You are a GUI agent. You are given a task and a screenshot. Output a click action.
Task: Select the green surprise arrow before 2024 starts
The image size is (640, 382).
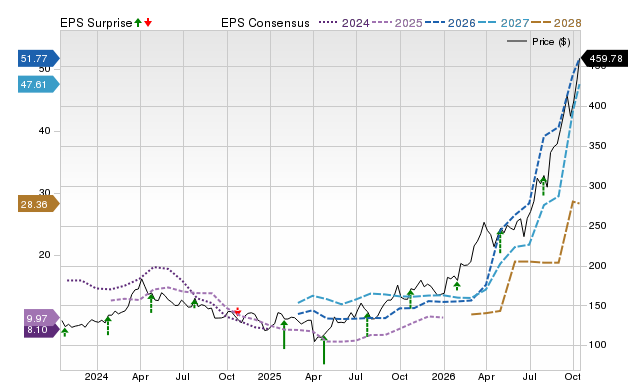[x=64, y=332]
